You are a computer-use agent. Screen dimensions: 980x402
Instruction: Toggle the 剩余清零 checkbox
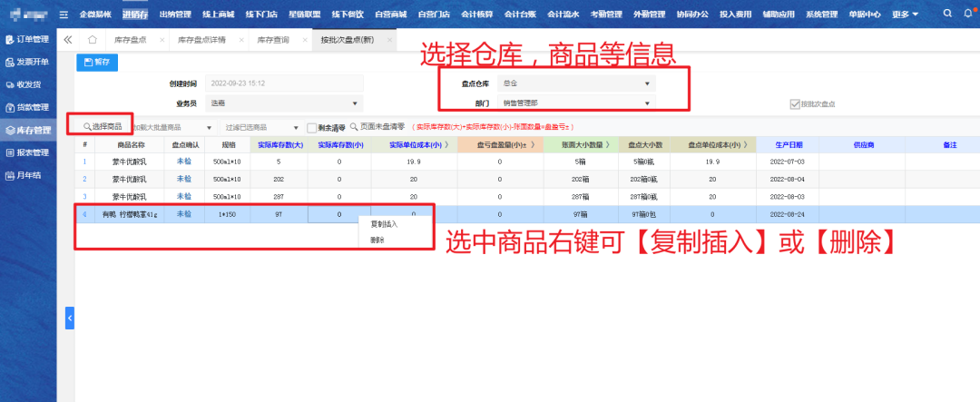[312, 128]
